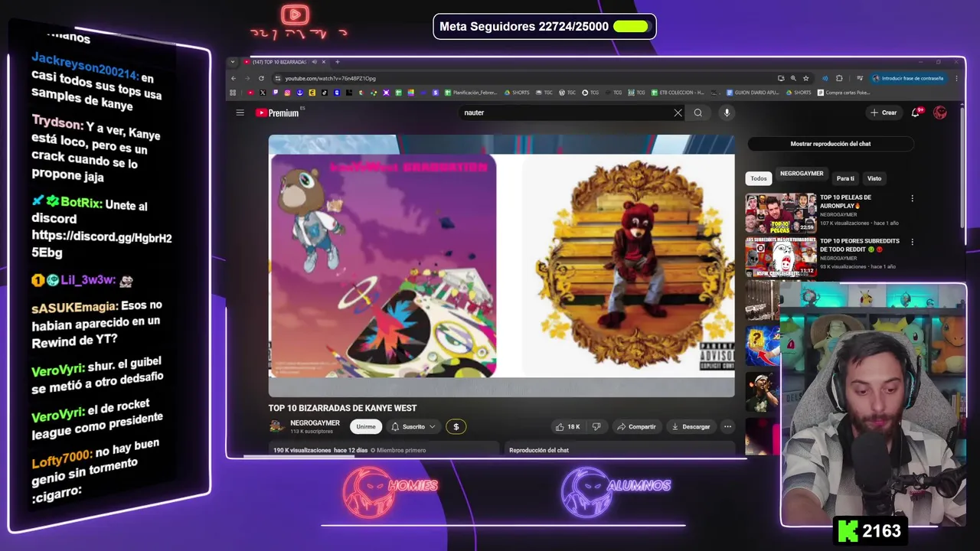Open the YouTube hamburger guide menu
Screen dimensions: 980x551
coord(240,112)
